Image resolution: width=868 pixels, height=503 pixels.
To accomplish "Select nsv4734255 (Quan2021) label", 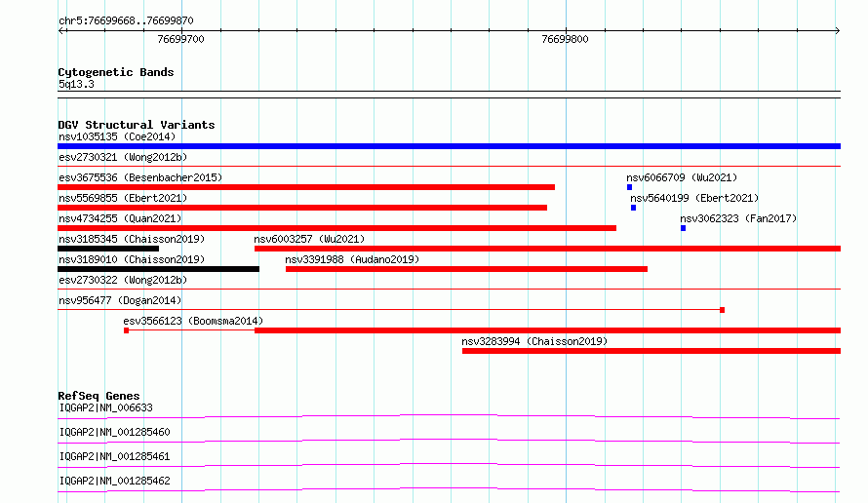I will [120, 218].
